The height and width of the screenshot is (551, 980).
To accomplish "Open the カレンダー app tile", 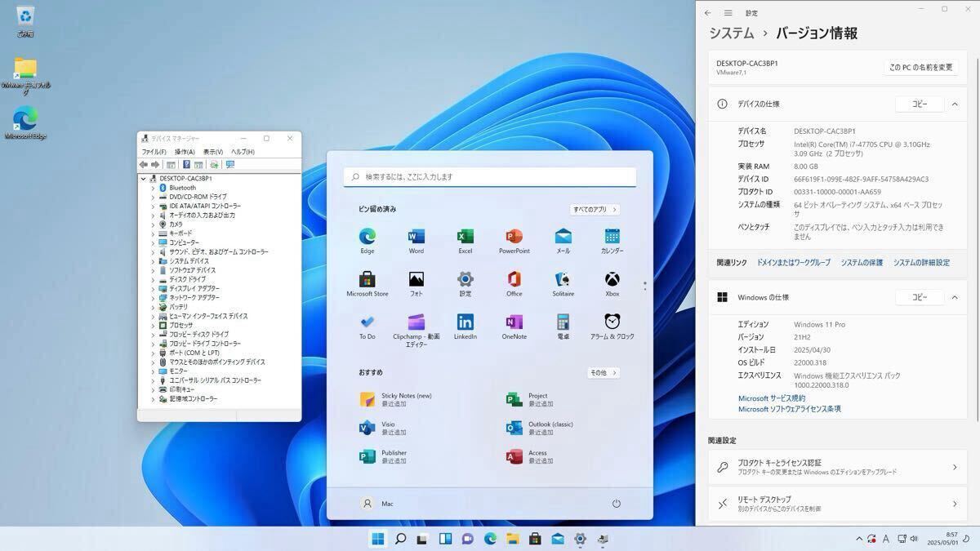I will pyautogui.click(x=612, y=241).
